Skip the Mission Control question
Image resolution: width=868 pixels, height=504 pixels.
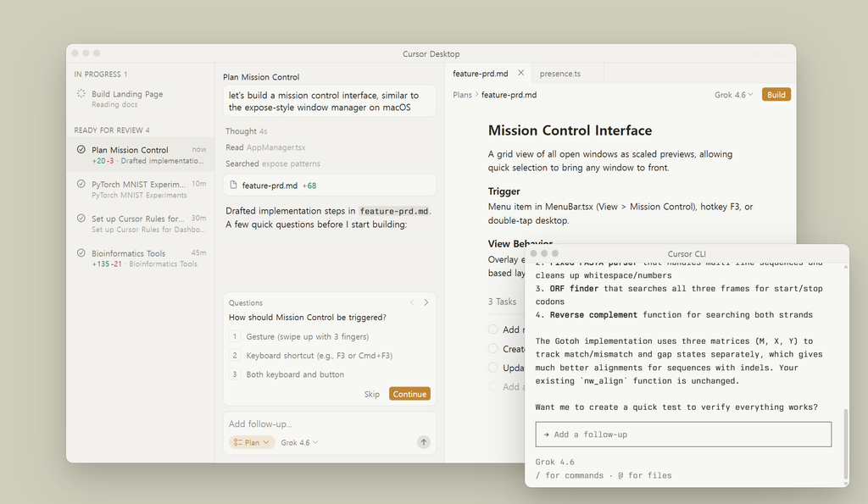click(371, 394)
